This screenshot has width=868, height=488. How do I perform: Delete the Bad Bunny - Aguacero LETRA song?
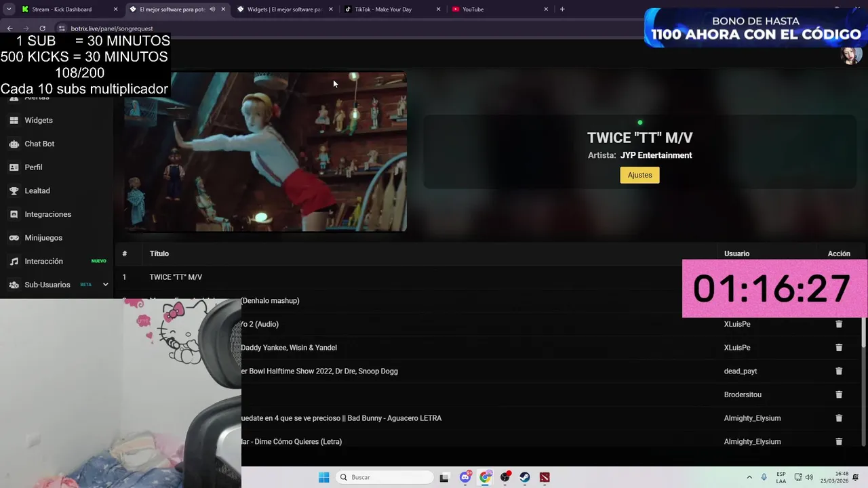(839, 418)
